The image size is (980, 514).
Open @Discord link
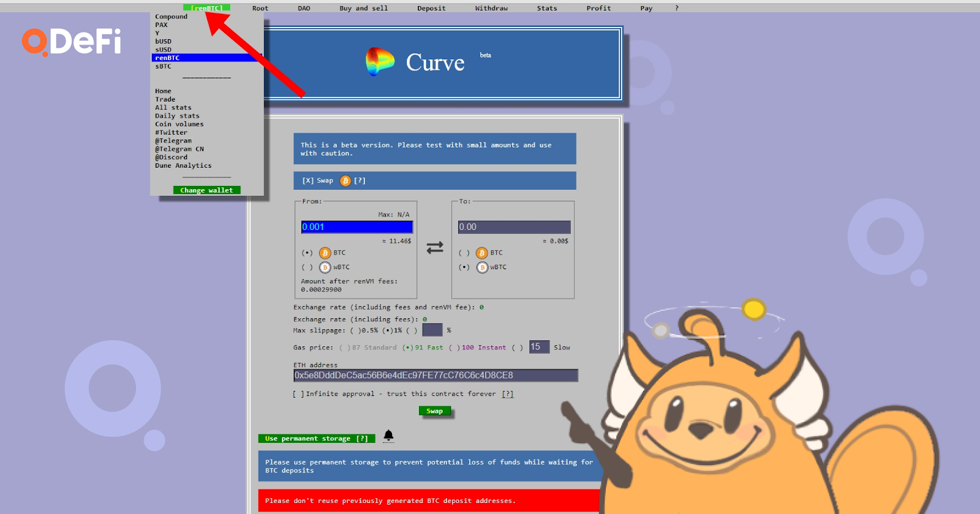[171, 157]
